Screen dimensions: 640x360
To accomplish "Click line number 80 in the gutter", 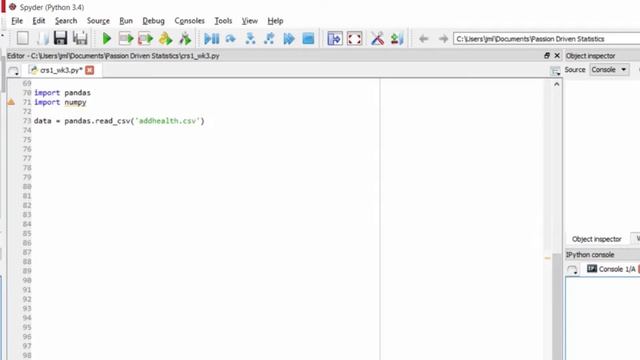I will pyautogui.click(x=27, y=187).
